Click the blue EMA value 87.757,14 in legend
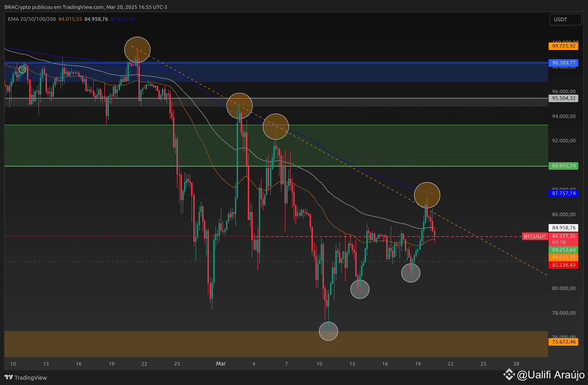The width and height of the screenshot is (588, 385). click(x=123, y=19)
